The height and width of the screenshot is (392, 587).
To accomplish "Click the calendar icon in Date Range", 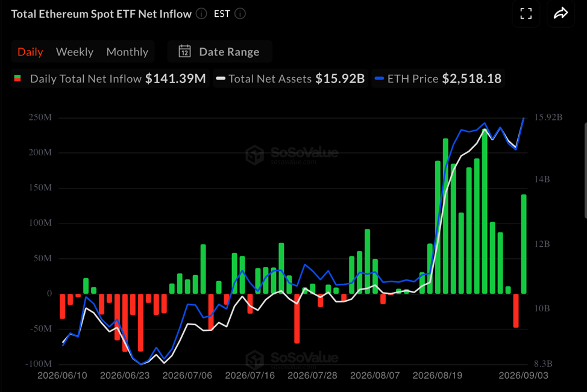I will [184, 51].
